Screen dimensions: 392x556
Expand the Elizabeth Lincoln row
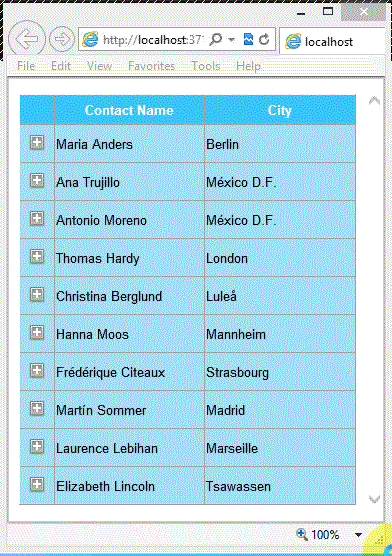[37, 484]
